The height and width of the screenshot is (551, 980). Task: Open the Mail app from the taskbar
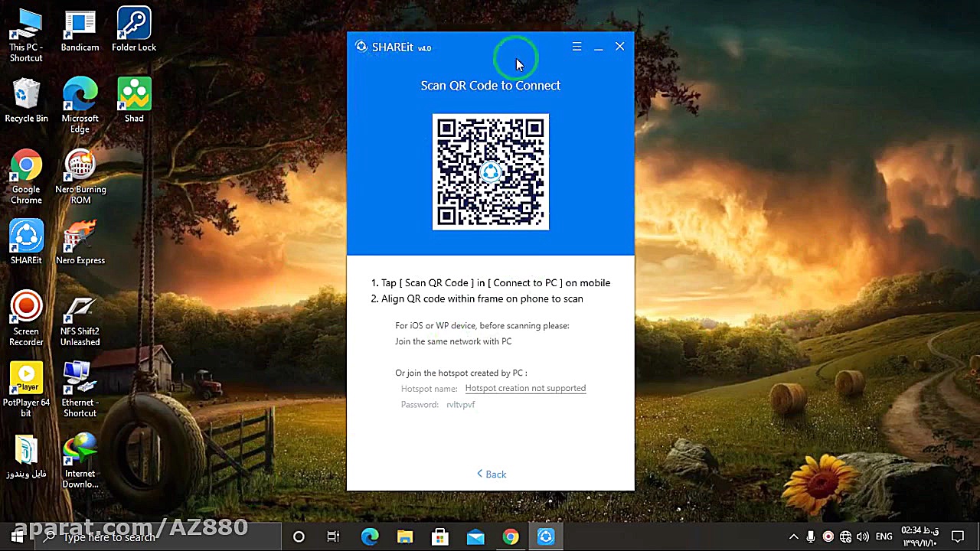pyautogui.click(x=475, y=536)
